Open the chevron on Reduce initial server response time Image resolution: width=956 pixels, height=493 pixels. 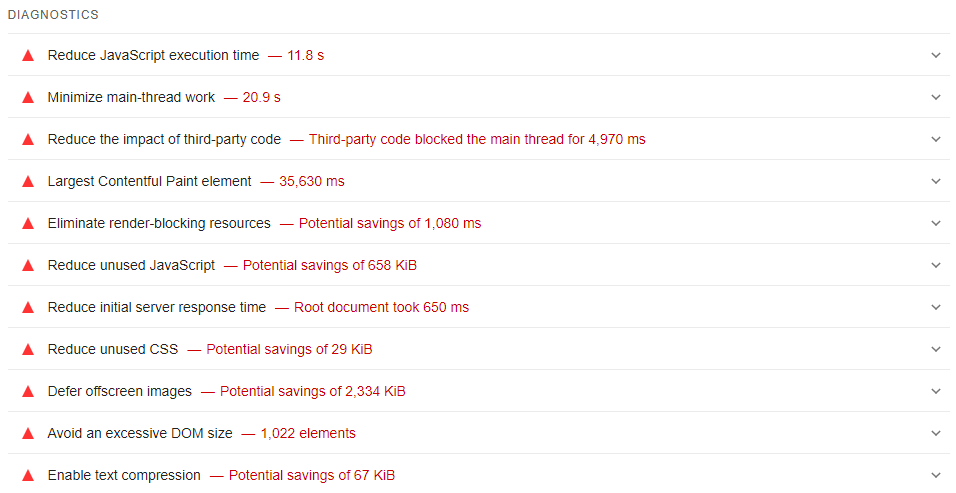pyautogui.click(x=936, y=307)
